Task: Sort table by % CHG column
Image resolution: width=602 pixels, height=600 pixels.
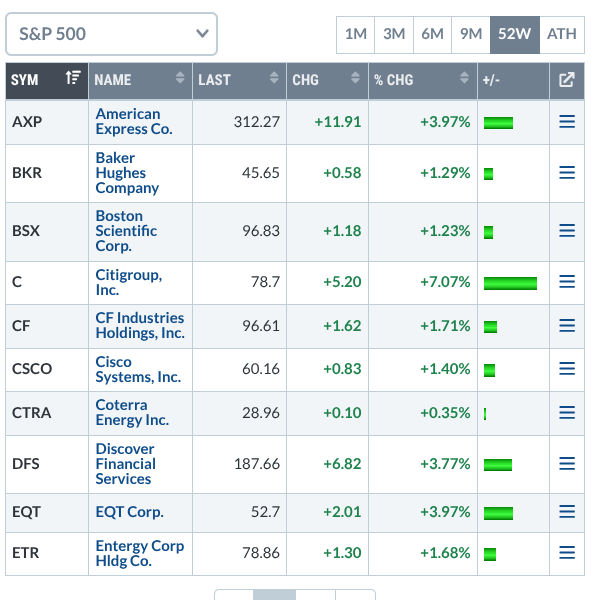Action: click(423, 81)
